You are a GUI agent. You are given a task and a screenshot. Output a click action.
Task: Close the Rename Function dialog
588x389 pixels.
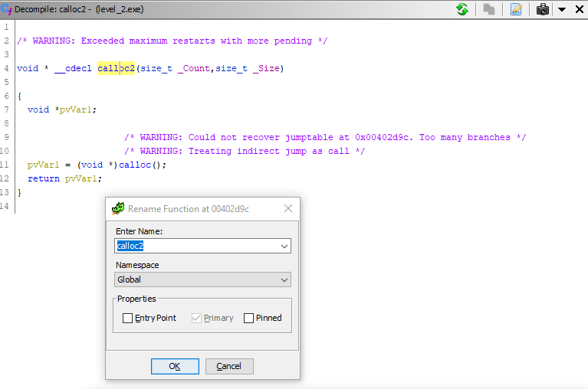(x=288, y=208)
